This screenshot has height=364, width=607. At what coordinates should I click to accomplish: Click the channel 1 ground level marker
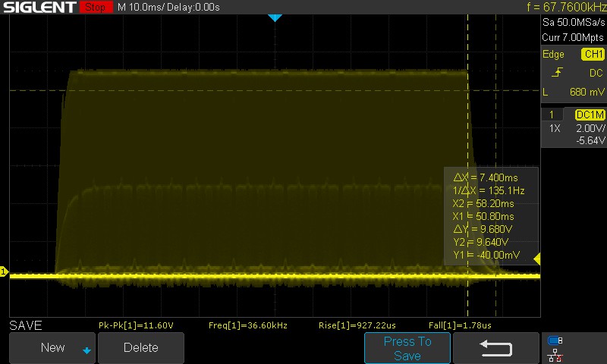point(4,271)
